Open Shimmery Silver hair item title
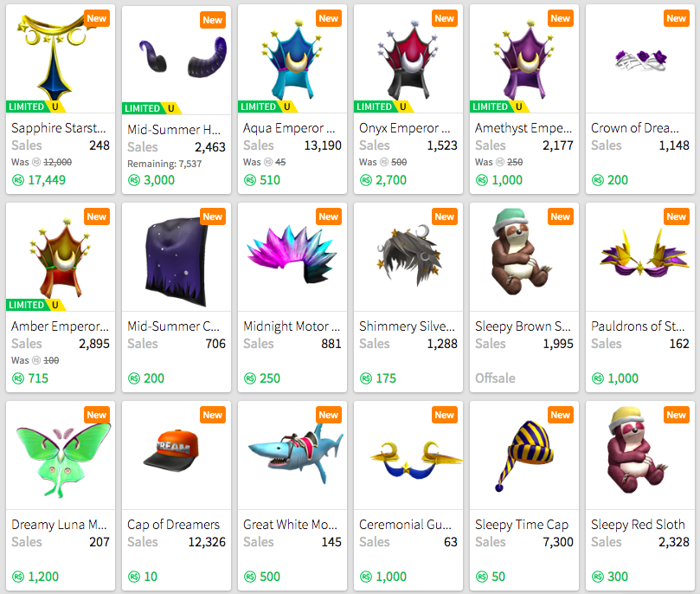 pos(407,326)
